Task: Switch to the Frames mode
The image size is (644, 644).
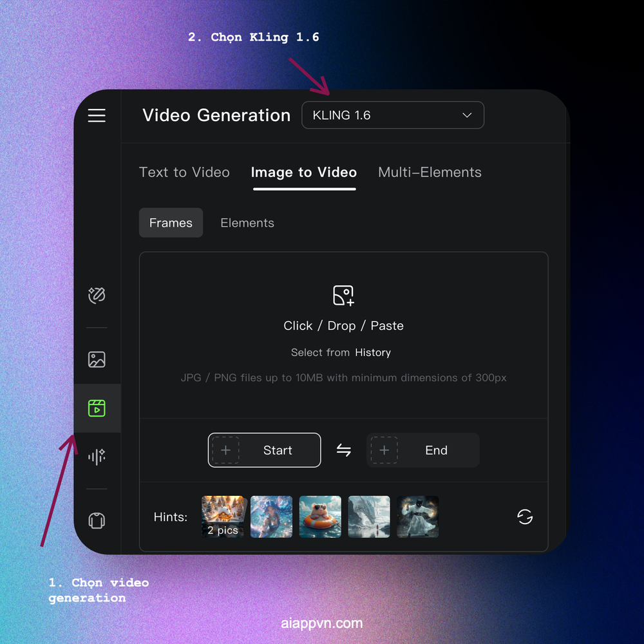Action: (x=171, y=222)
